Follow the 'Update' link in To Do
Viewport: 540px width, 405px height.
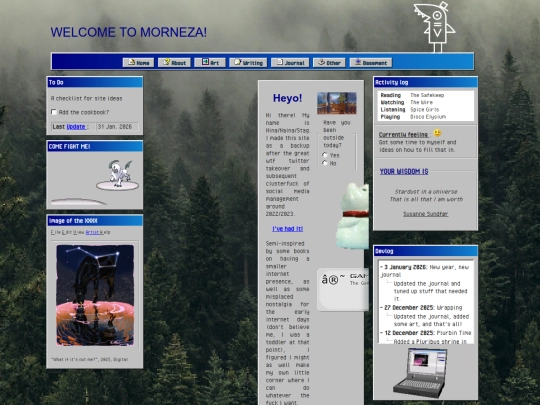pyautogui.click(x=76, y=127)
